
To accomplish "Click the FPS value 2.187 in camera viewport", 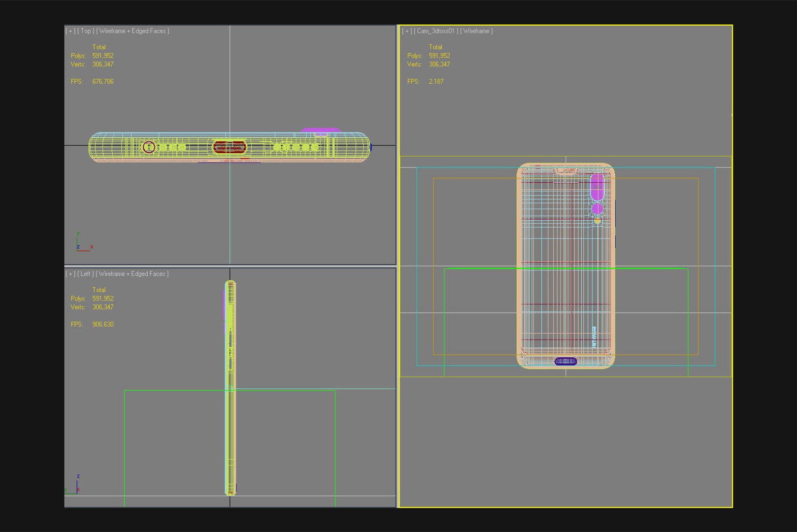I will click(x=436, y=81).
